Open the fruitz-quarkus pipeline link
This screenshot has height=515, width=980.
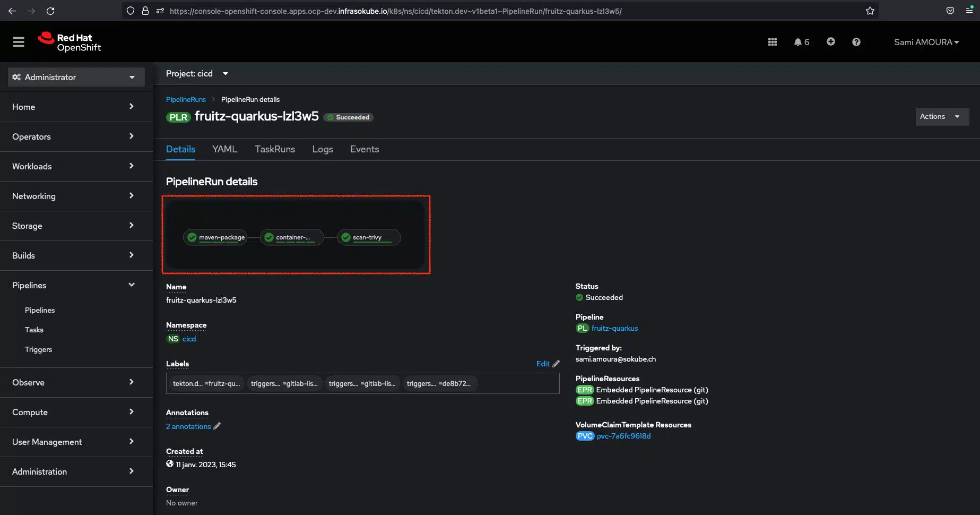point(614,328)
